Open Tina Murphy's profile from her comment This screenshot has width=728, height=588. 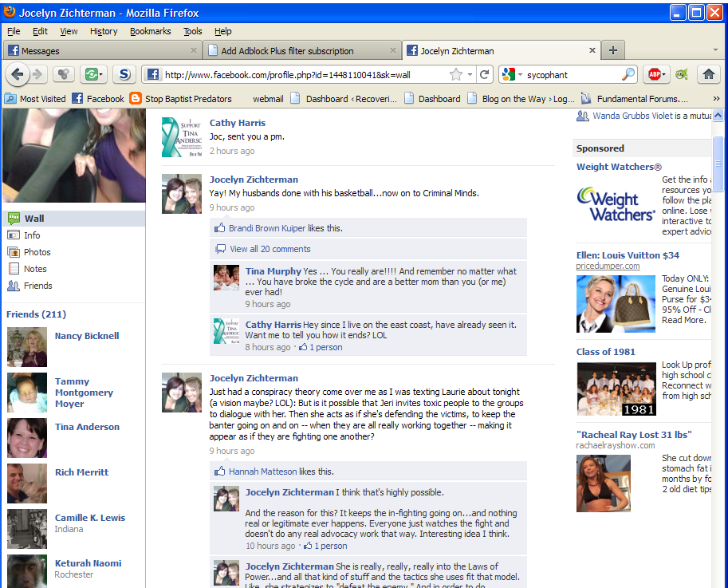click(x=273, y=271)
